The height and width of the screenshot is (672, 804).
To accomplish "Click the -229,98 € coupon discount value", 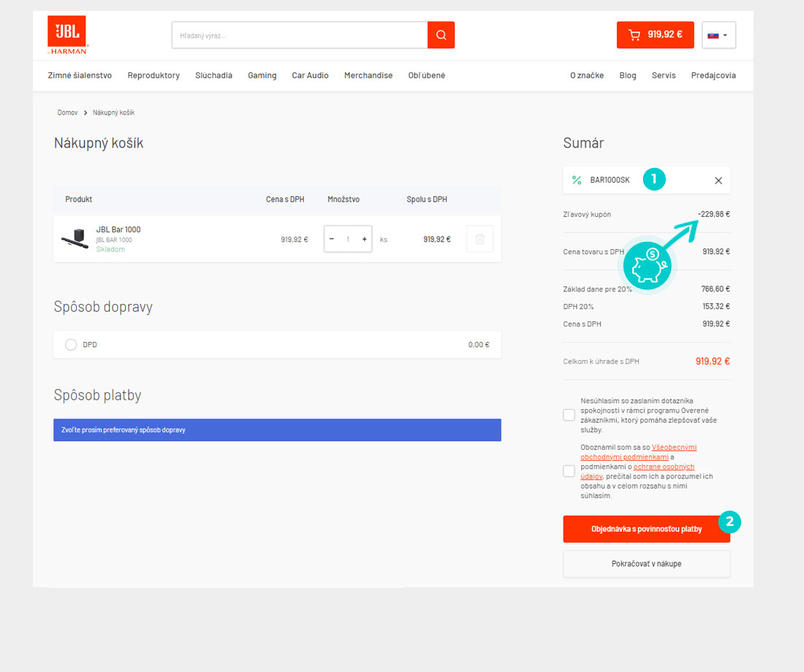I will [714, 214].
